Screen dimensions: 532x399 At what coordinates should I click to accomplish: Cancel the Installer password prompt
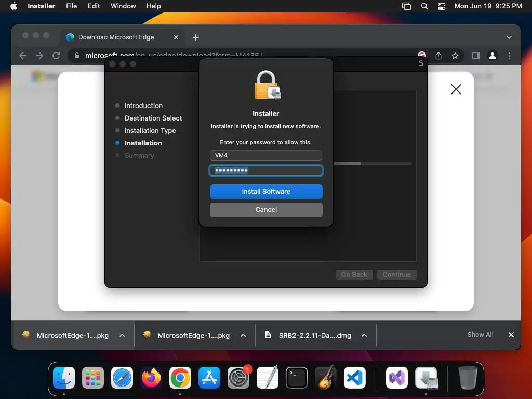pyautogui.click(x=266, y=210)
